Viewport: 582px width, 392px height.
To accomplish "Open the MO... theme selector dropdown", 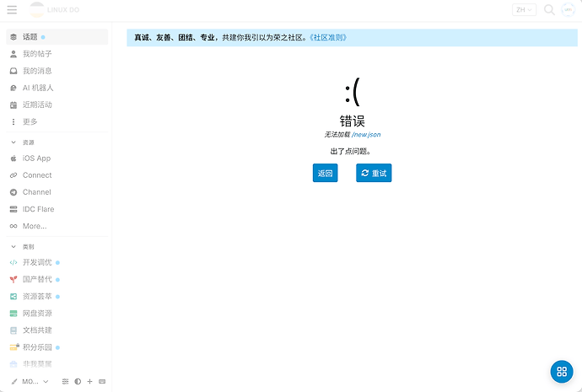I will point(35,381).
